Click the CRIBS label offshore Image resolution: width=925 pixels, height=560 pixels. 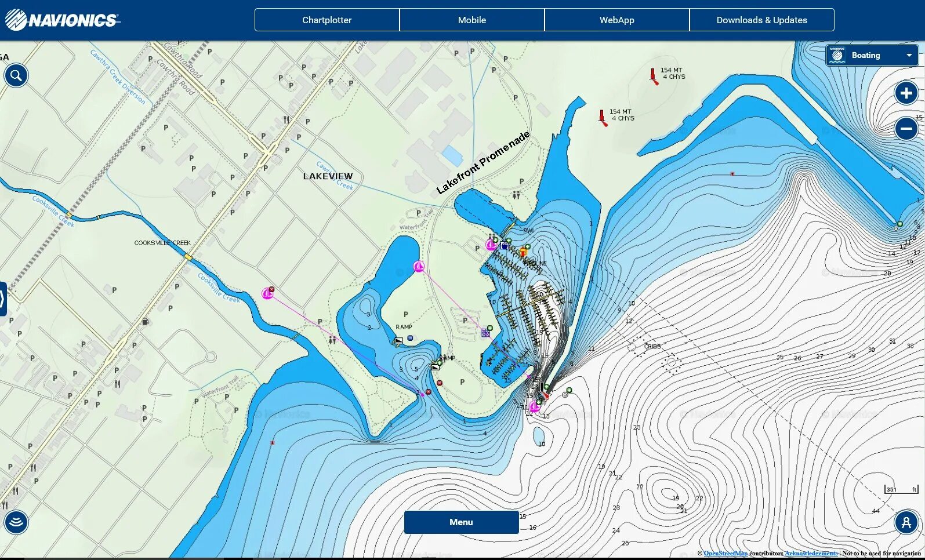pyautogui.click(x=652, y=346)
